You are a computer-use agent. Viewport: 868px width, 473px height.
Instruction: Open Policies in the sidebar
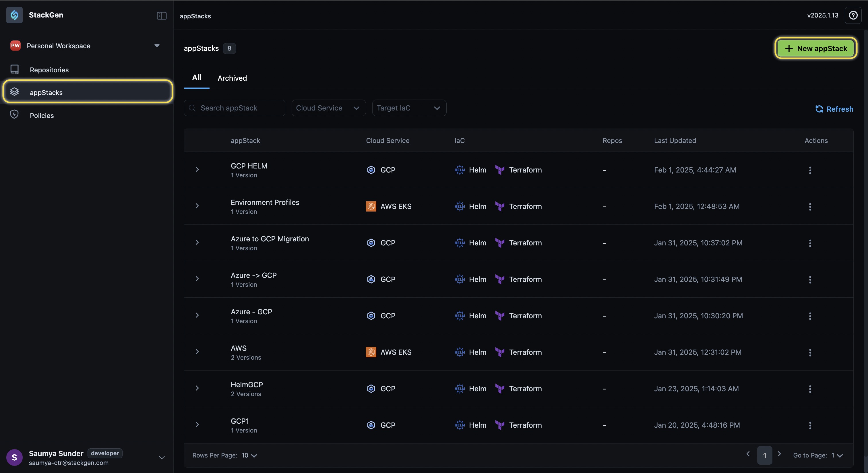[x=87, y=115]
